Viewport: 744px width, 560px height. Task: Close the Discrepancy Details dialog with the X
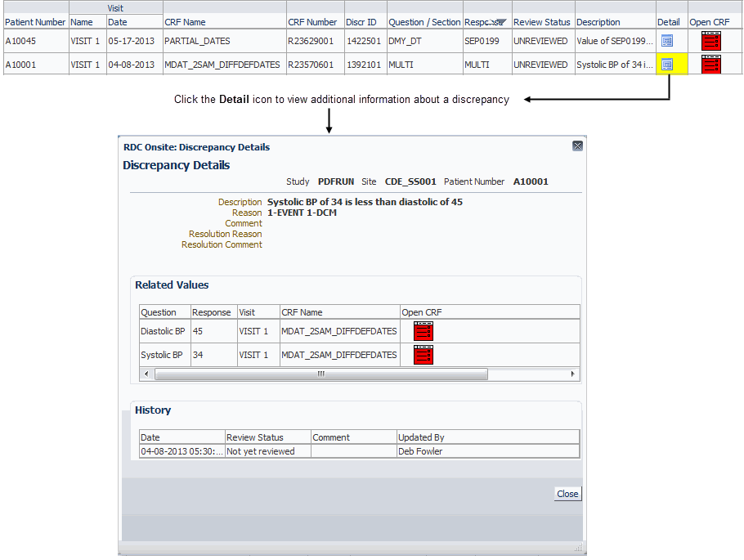[x=577, y=146]
